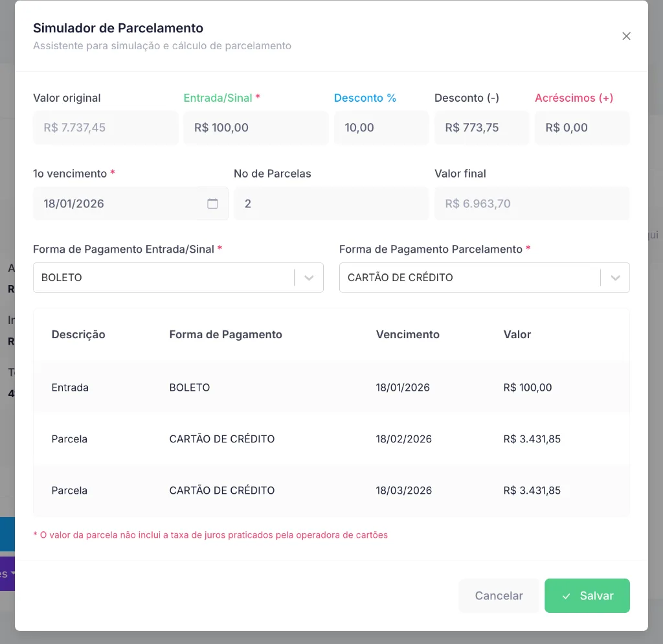The height and width of the screenshot is (644, 663).
Task: Save the simulation with Salvar
Action: pyautogui.click(x=587, y=596)
